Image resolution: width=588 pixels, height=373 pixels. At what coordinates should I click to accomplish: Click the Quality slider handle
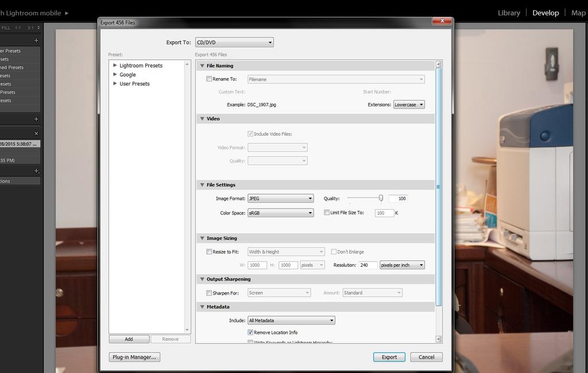coord(381,198)
